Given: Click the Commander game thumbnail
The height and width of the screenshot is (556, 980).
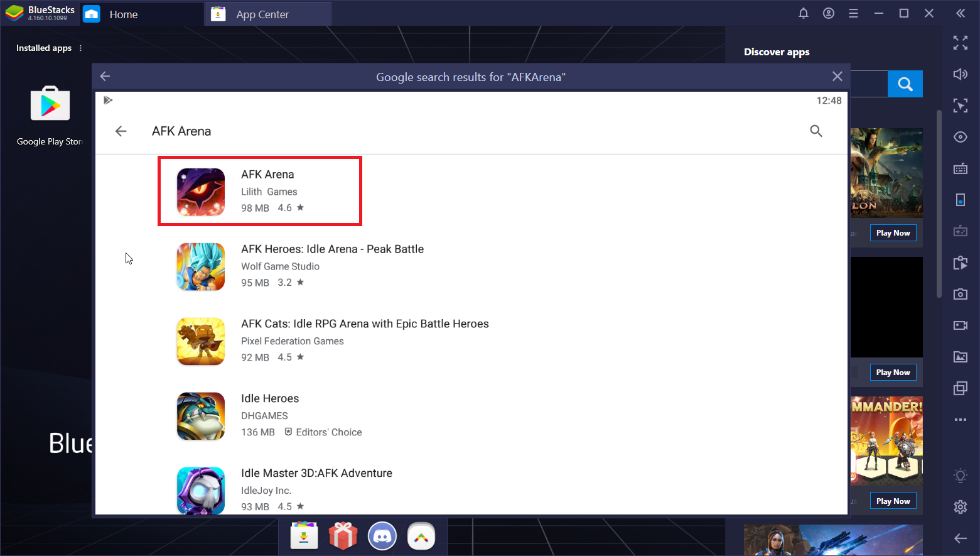Looking at the screenshot, I should pyautogui.click(x=886, y=441).
